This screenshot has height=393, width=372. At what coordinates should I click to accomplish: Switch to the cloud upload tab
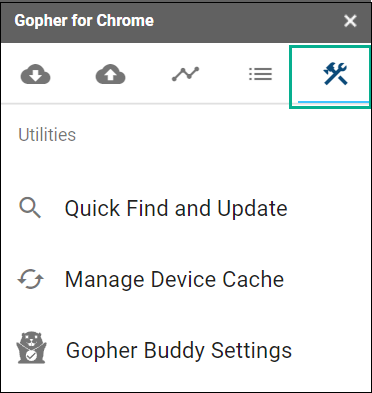pyautogui.click(x=111, y=74)
